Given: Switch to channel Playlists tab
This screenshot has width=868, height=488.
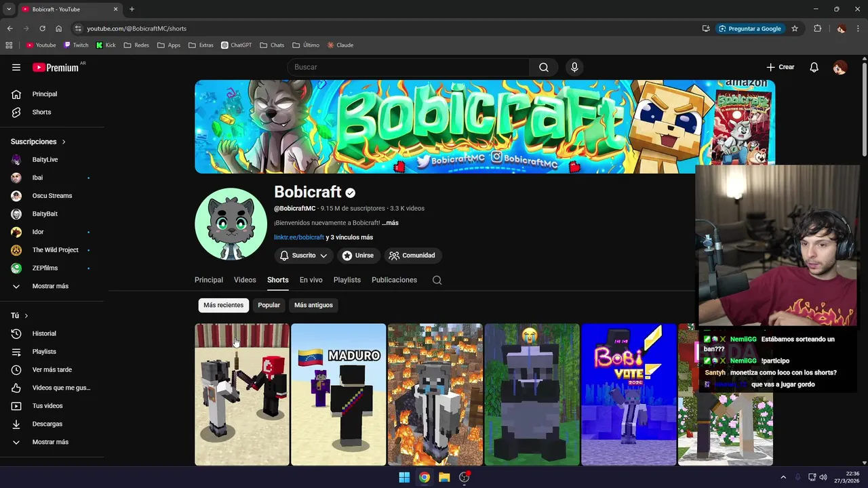Looking at the screenshot, I should tap(347, 280).
